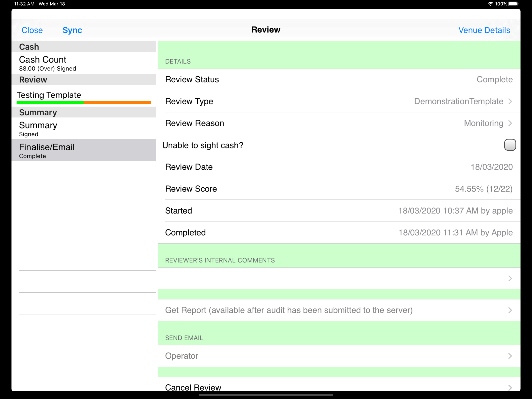Click the DemonstrationTemplate value
The height and width of the screenshot is (399, 532).
point(458,101)
